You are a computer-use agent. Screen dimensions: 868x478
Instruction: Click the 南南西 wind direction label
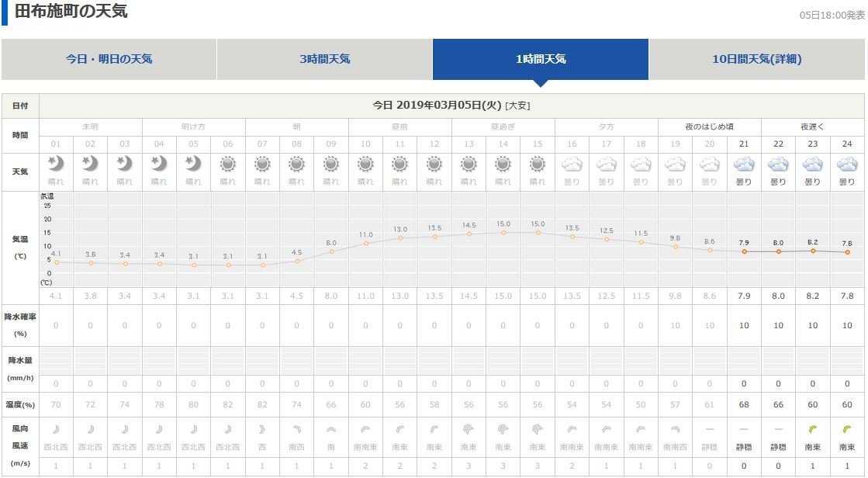coord(676,447)
